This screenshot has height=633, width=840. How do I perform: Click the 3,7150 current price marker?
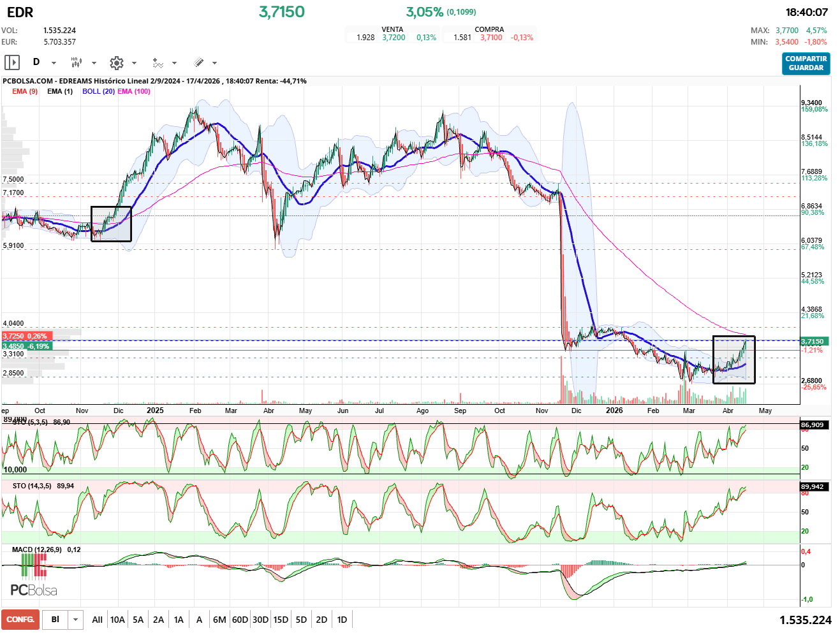pos(814,342)
